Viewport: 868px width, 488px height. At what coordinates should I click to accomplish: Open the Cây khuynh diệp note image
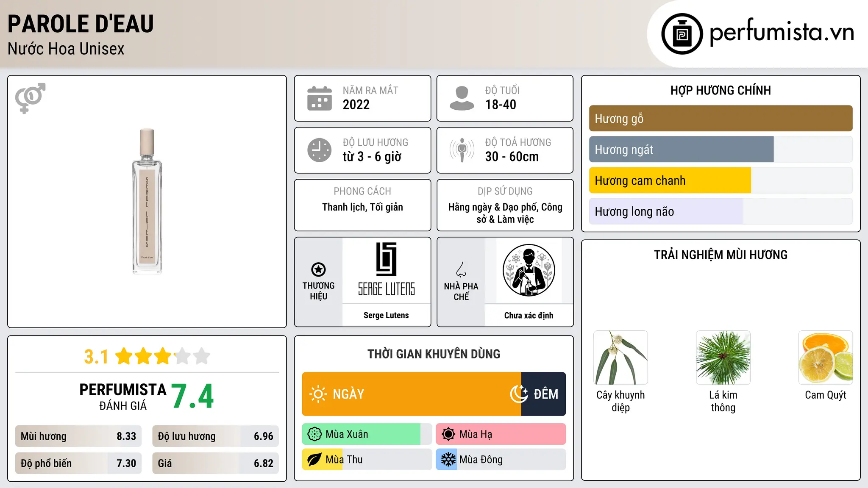coord(620,358)
